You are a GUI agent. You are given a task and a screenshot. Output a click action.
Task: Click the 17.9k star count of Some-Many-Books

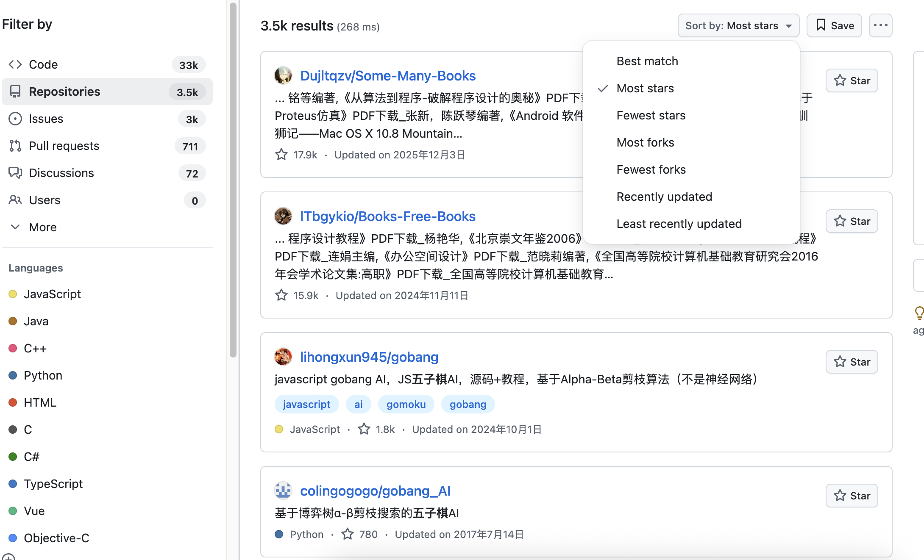tap(296, 155)
